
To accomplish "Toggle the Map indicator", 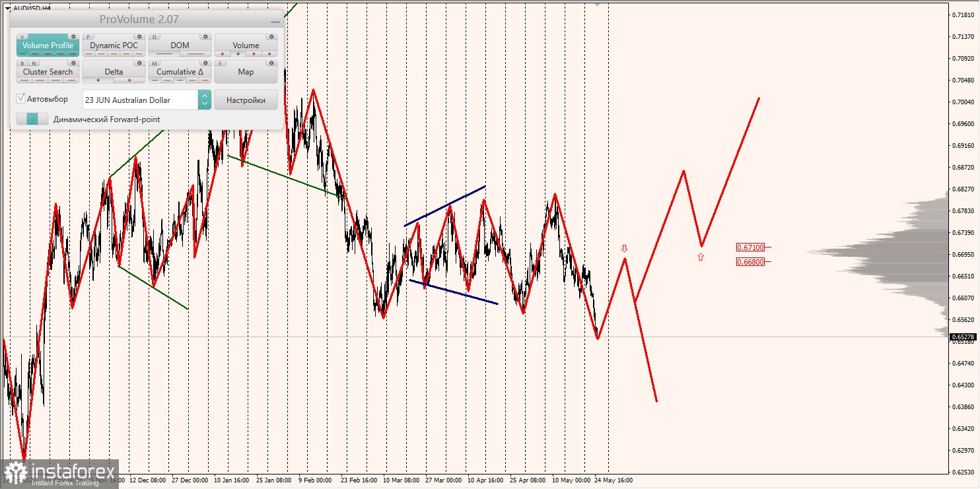I will (x=246, y=72).
